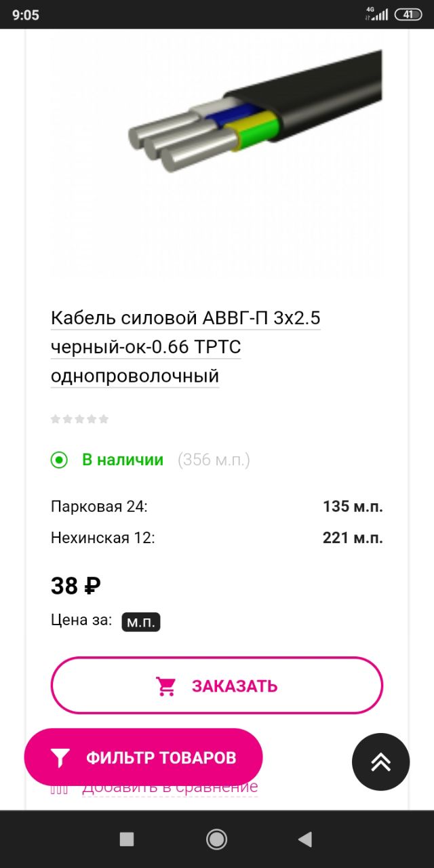Tap the Нехинская 12 store stock row

[217, 538]
